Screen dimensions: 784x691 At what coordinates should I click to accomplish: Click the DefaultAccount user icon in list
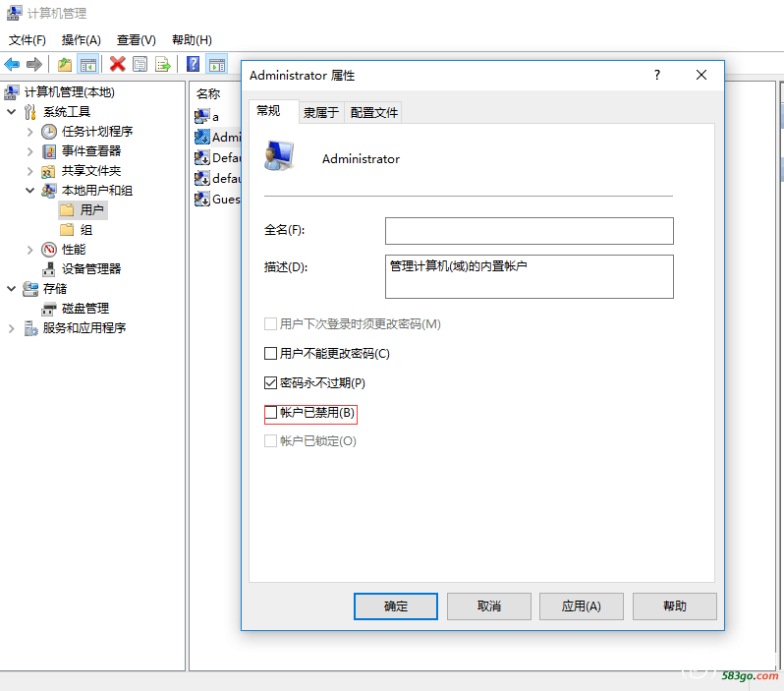(x=202, y=158)
